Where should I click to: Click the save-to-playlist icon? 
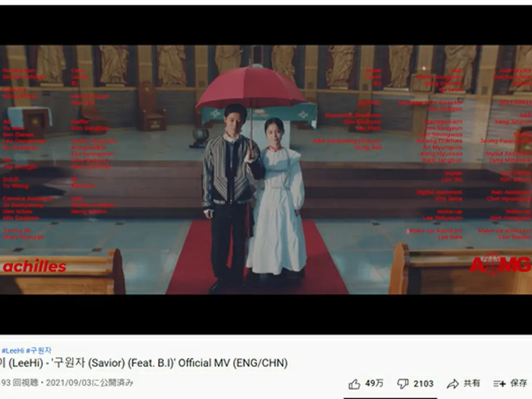point(499,384)
